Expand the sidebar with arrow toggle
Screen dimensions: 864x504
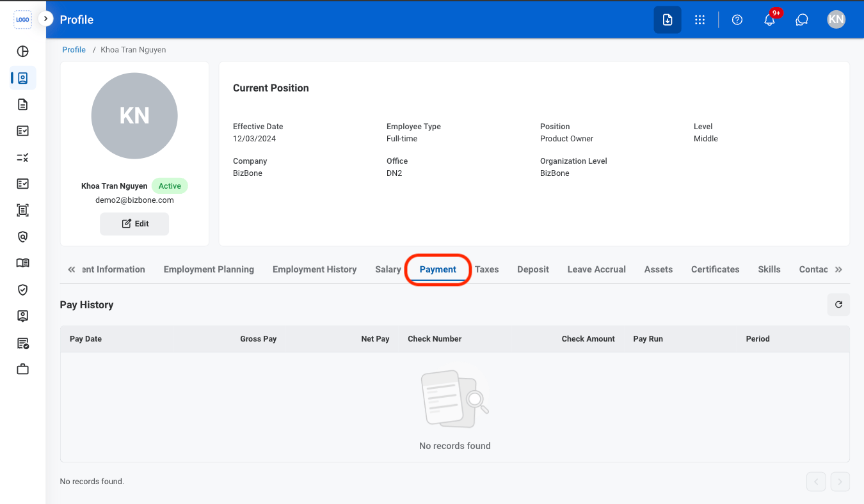(x=45, y=19)
